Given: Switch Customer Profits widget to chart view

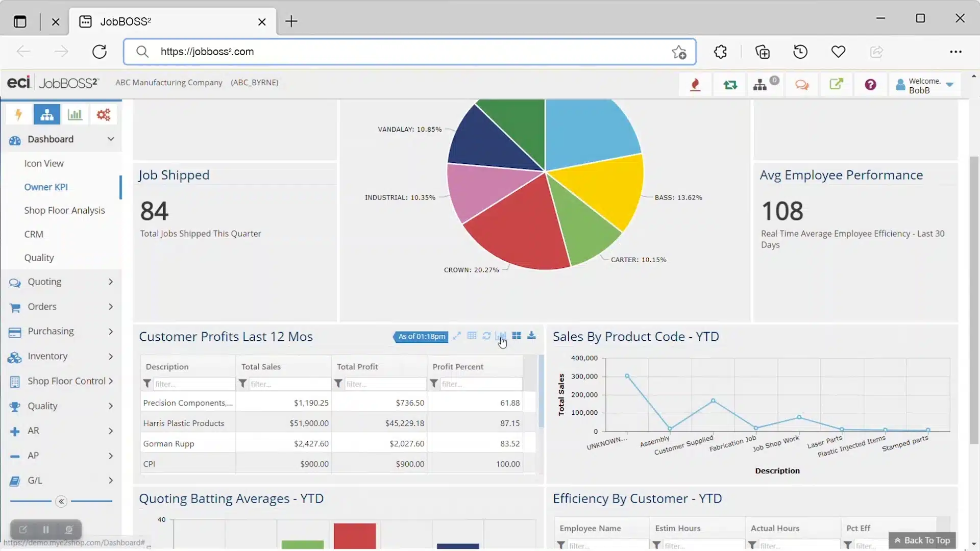Looking at the screenshot, I should (x=502, y=336).
